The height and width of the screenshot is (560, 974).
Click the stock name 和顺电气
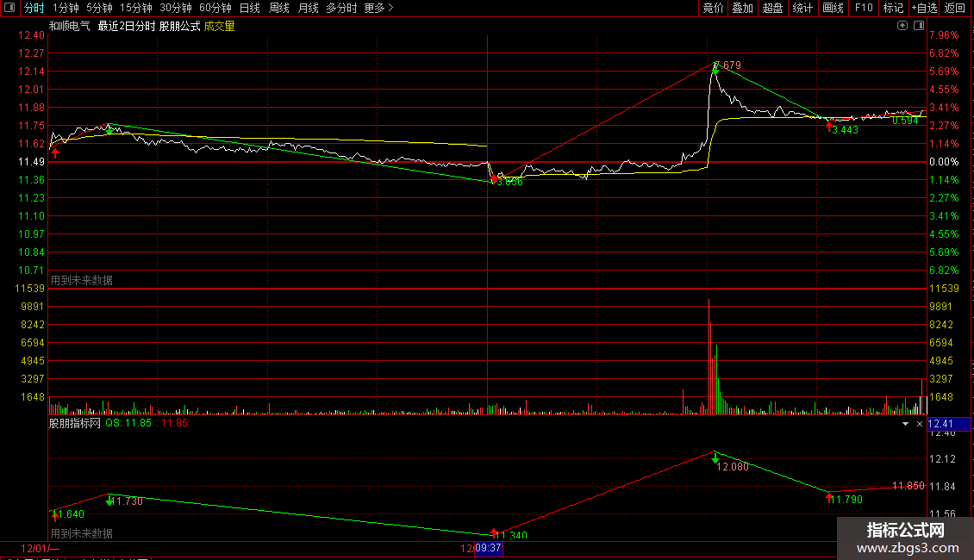(70, 26)
